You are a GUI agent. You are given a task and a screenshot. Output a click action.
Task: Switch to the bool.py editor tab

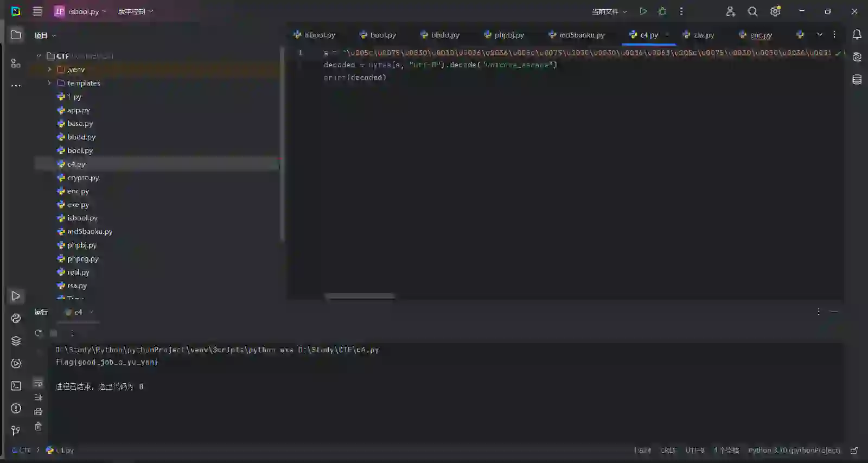point(378,35)
